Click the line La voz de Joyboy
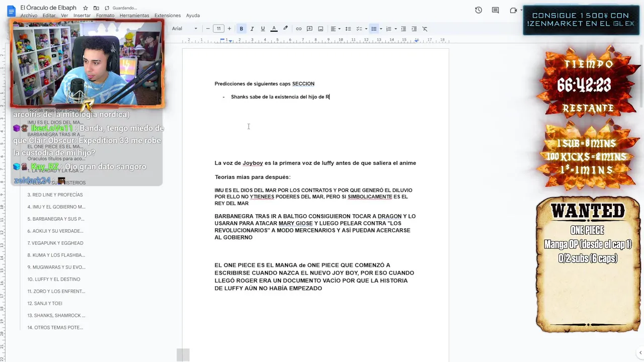Screen dimensions: 644x362 click(315, 163)
